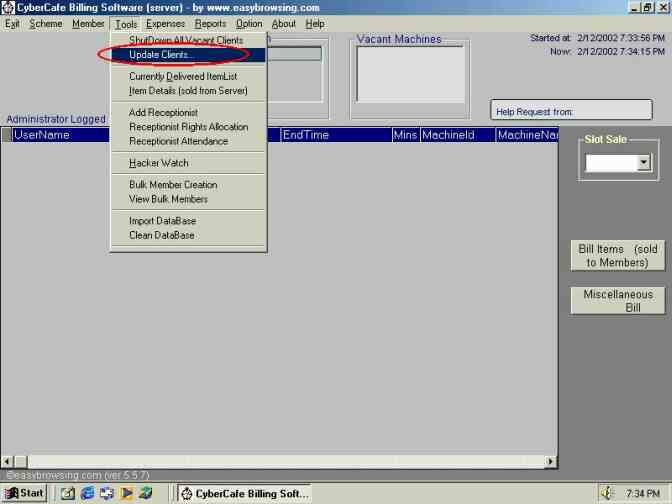Click Receptionist Rights Allocation entry
Screen dimensions: 672x504
click(188, 127)
